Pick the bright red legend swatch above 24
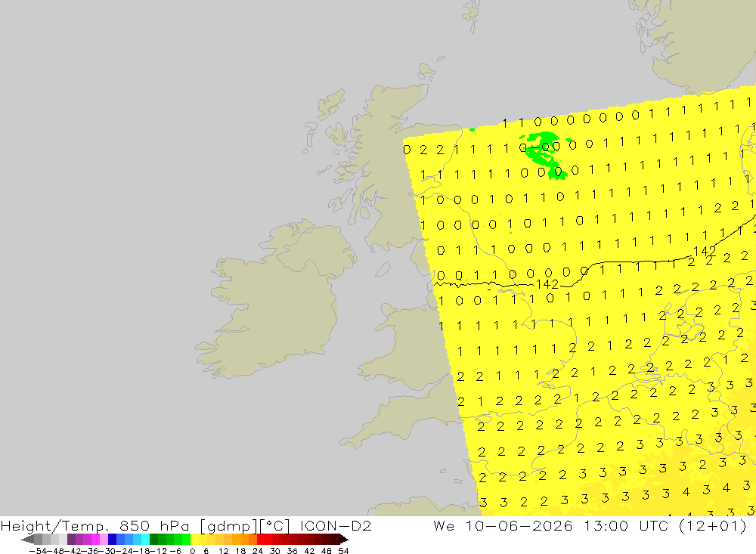 click(261, 539)
